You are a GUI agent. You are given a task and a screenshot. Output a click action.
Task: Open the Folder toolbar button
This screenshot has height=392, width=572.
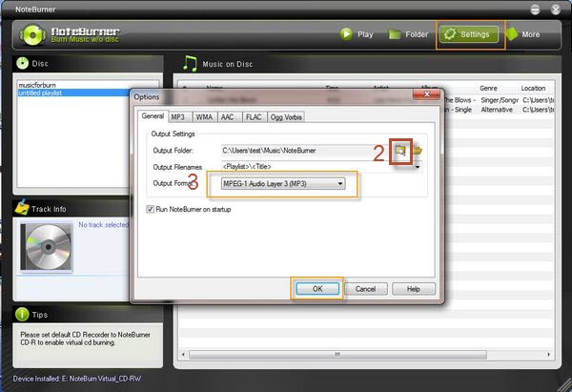coord(408,34)
